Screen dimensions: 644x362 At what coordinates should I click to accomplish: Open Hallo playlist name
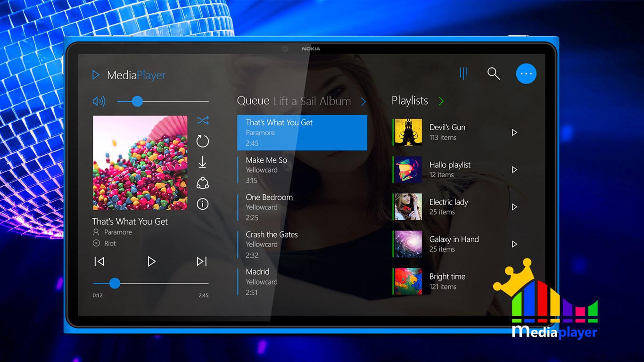pyautogui.click(x=450, y=165)
